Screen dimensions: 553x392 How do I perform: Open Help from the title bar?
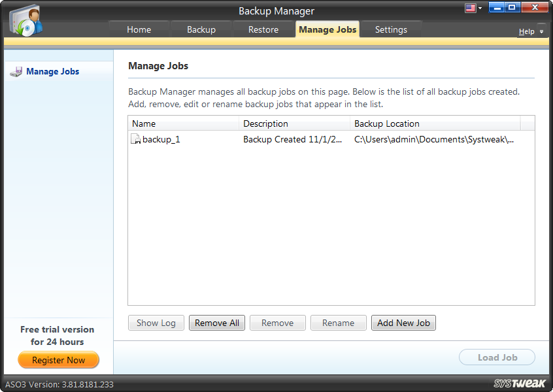click(x=528, y=31)
